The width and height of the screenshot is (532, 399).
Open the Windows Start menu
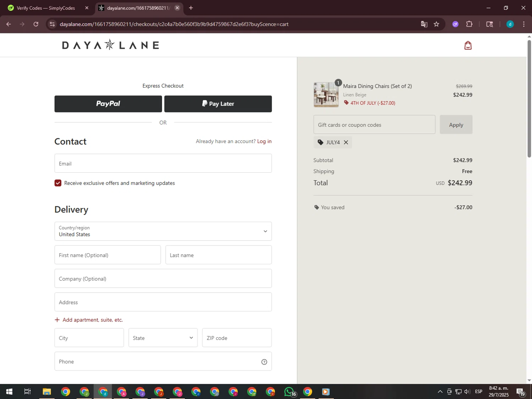click(9, 392)
